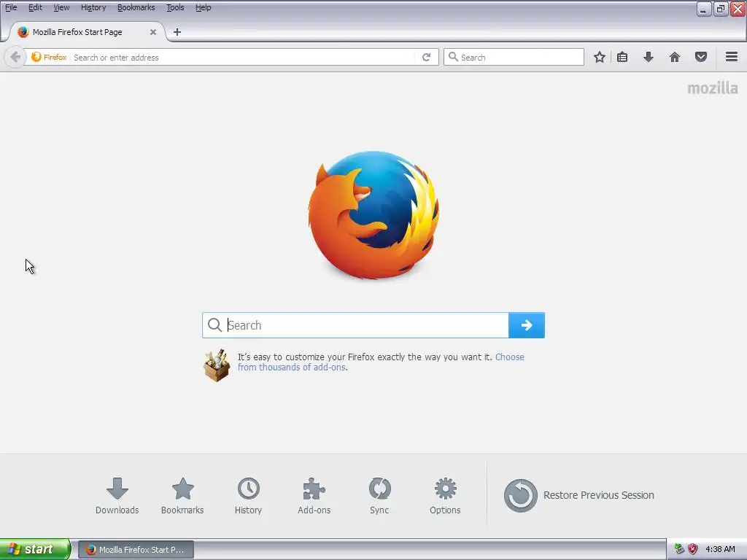Click the Restore Previous Session icon
The width and height of the screenshot is (747, 560).
[x=520, y=495]
